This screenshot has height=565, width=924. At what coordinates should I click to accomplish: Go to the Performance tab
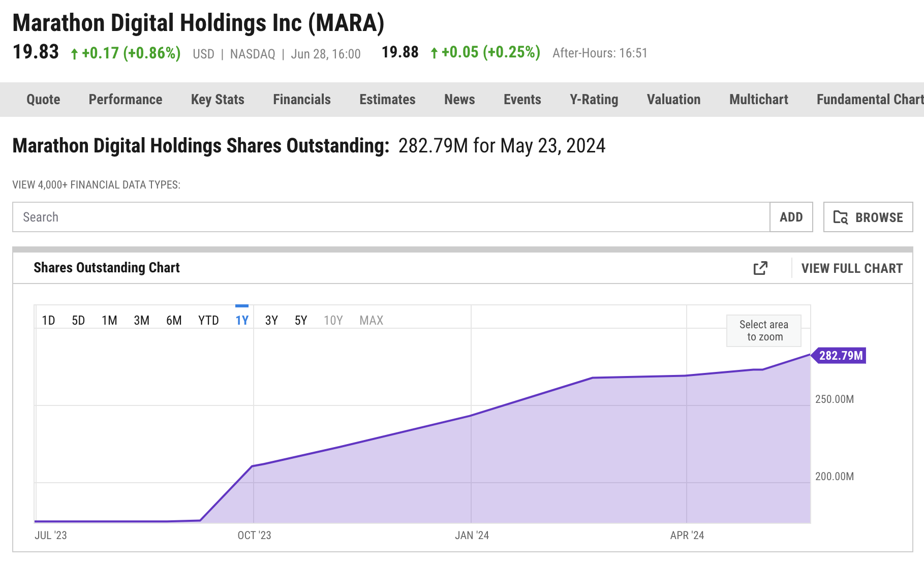tap(126, 100)
